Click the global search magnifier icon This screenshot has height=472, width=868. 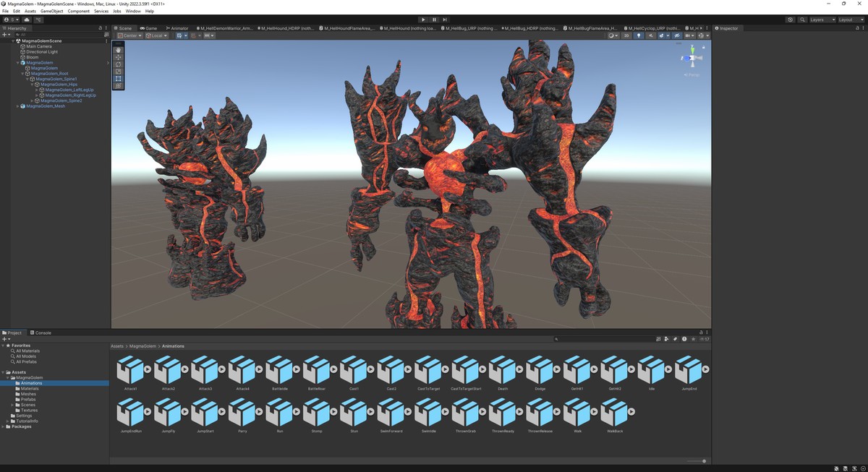pyautogui.click(x=802, y=20)
